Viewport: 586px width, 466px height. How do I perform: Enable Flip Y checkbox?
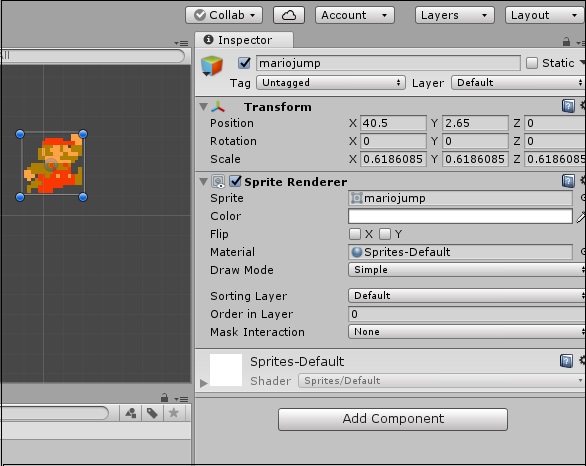[x=385, y=234]
